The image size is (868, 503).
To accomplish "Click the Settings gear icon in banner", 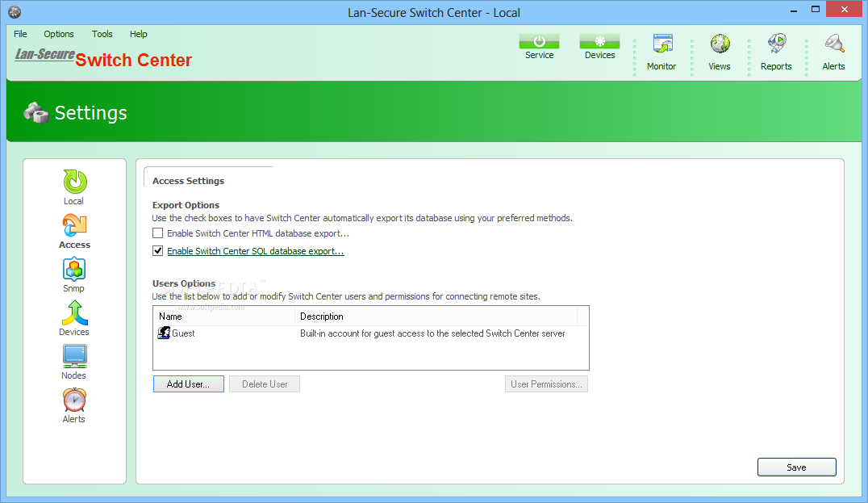I will coord(36,112).
